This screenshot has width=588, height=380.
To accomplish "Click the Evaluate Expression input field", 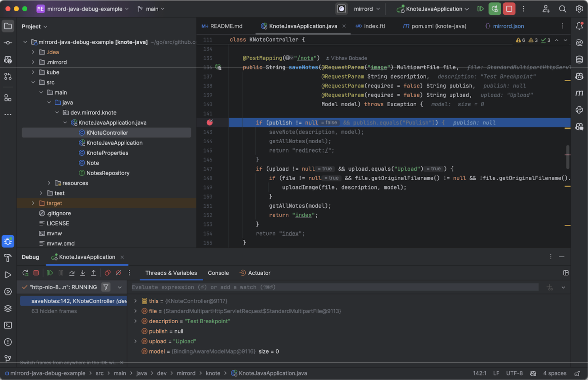I will pos(334,287).
